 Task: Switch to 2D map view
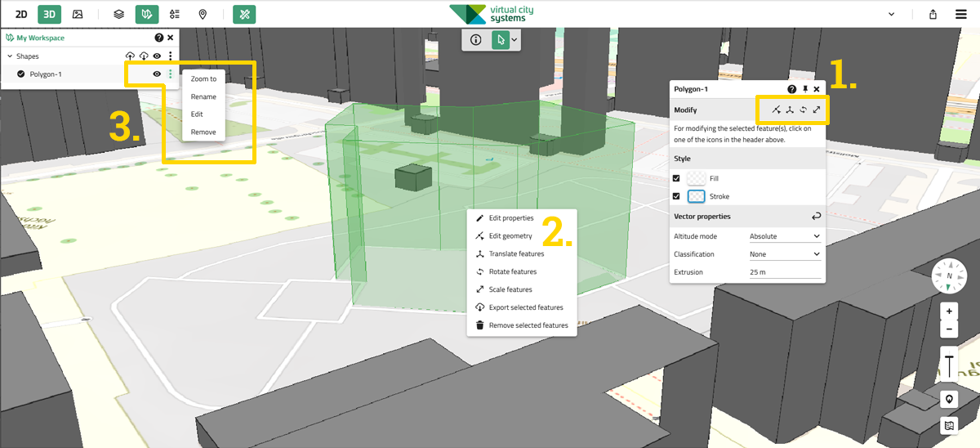point(21,14)
